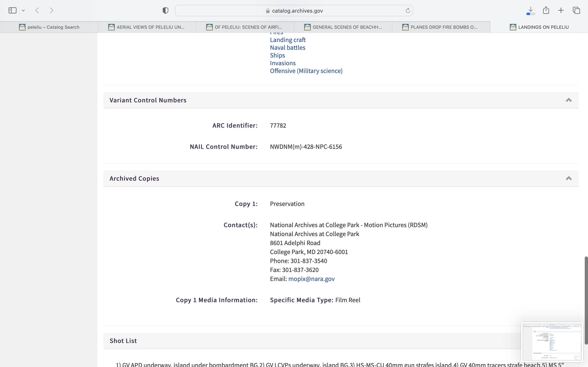Go forward to the next page
The image size is (588, 367).
point(51,10)
